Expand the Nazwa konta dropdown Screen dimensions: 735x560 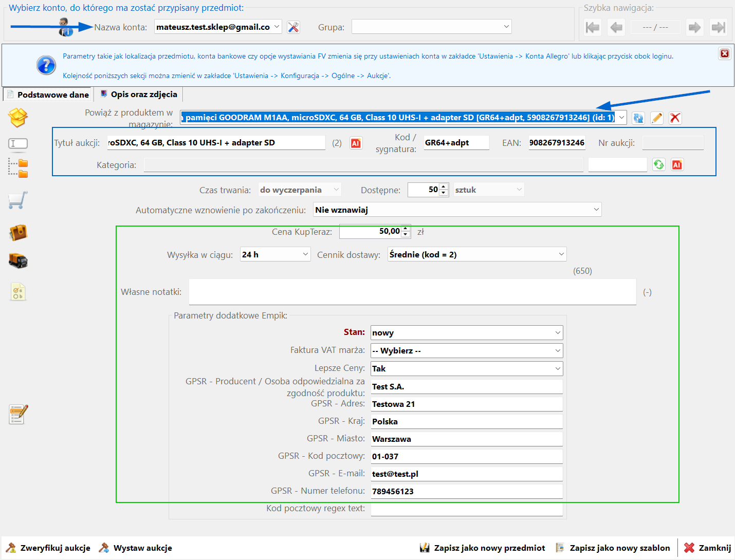tap(277, 27)
